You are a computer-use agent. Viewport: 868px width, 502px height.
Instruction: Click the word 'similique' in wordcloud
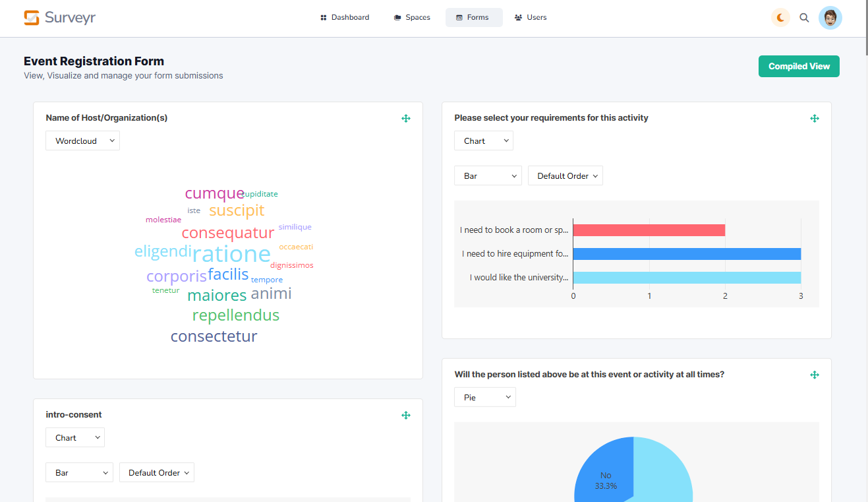(295, 227)
